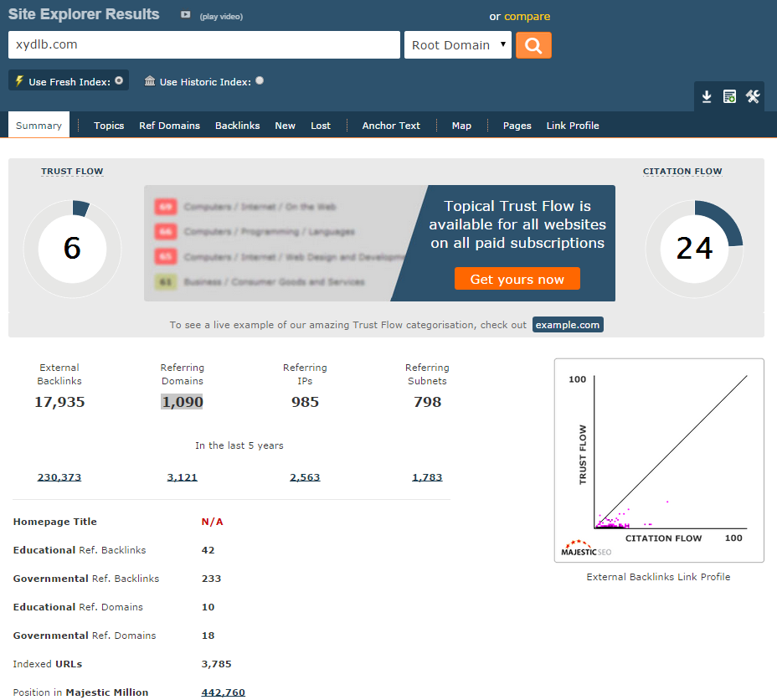The height and width of the screenshot is (700, 777).
Task: Click the 985 Referring IPs value
Action: [x=305, y=402]
